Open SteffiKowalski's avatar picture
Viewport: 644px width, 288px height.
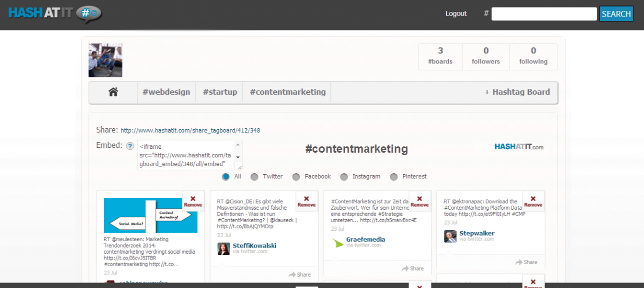(x=223, y=249)
